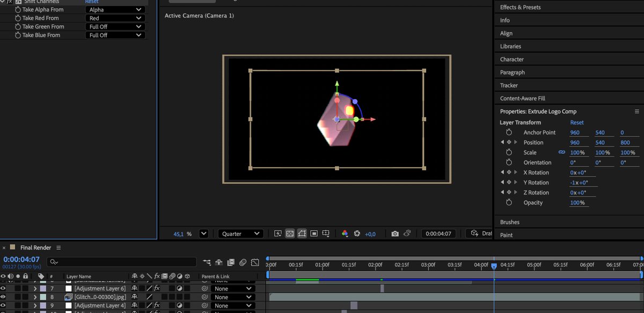
Task: Open Take Red From dropdown
Action: [x=115, y=18]
